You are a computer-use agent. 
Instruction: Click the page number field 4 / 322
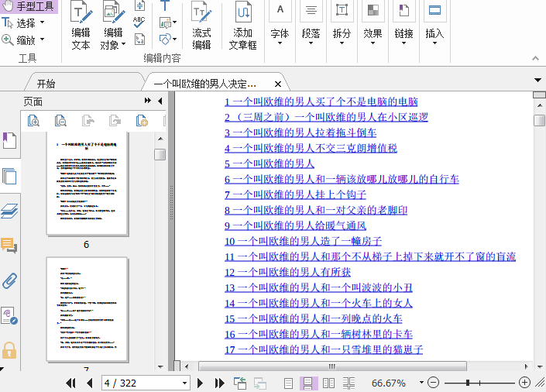point(141,383)
